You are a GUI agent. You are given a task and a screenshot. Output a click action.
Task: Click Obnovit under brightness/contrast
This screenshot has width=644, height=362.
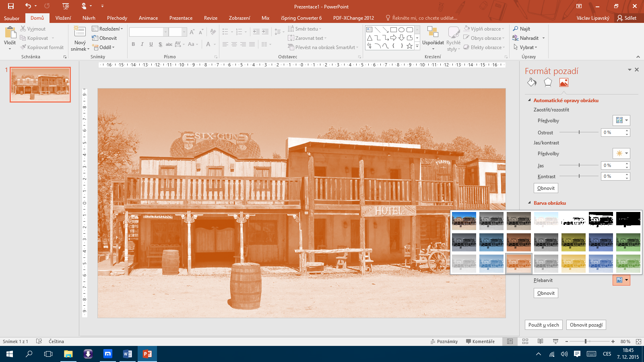[546, 188]
